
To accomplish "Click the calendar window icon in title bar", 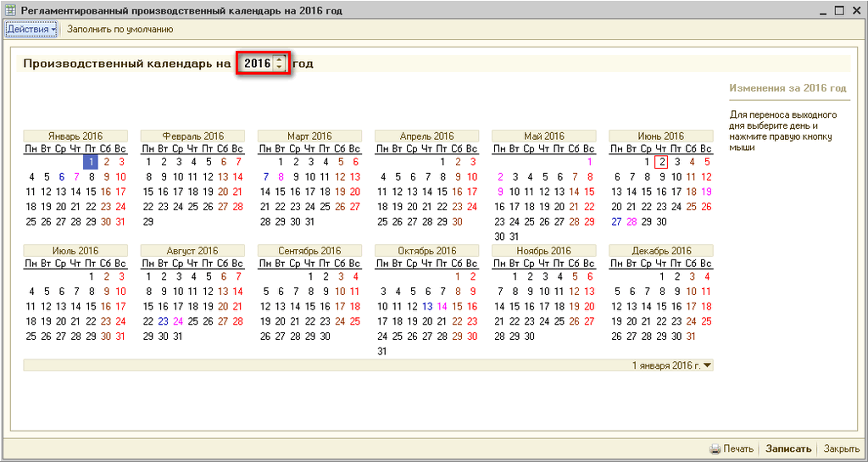I will click(x=11, y=11).
